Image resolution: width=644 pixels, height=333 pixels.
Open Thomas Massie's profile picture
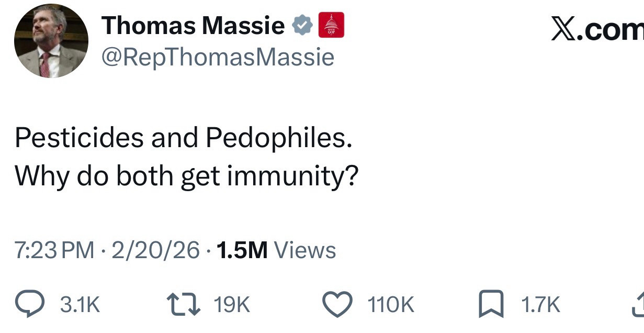[51, 41]
